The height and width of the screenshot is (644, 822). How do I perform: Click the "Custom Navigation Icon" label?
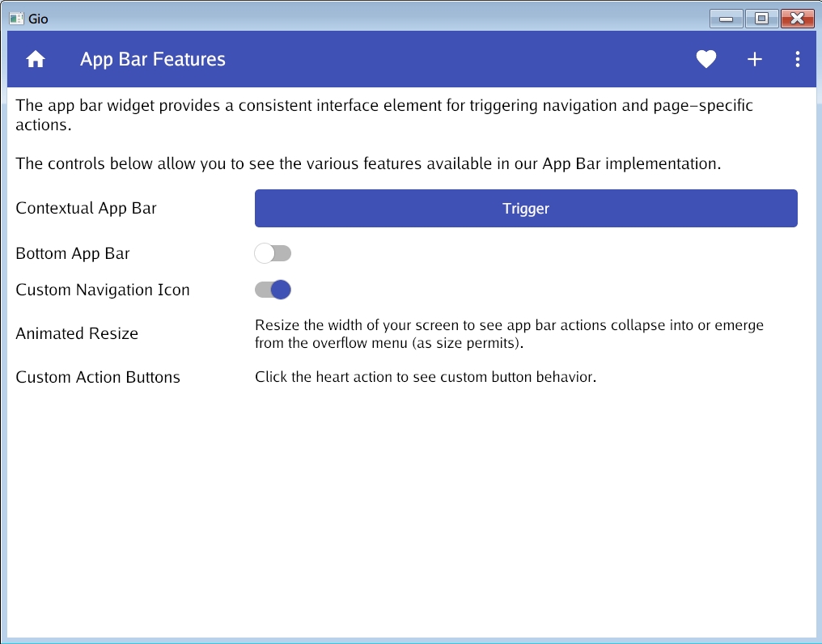click(x=103, y=290)
